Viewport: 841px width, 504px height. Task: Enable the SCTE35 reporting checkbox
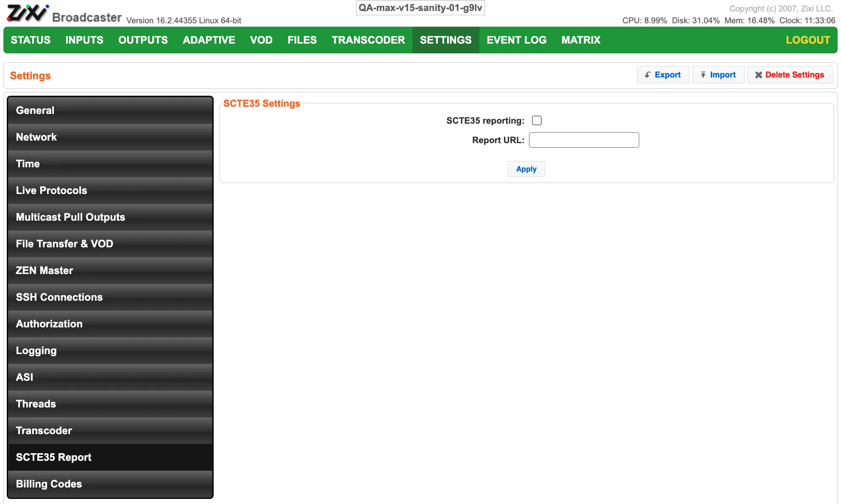pos(537,121)
